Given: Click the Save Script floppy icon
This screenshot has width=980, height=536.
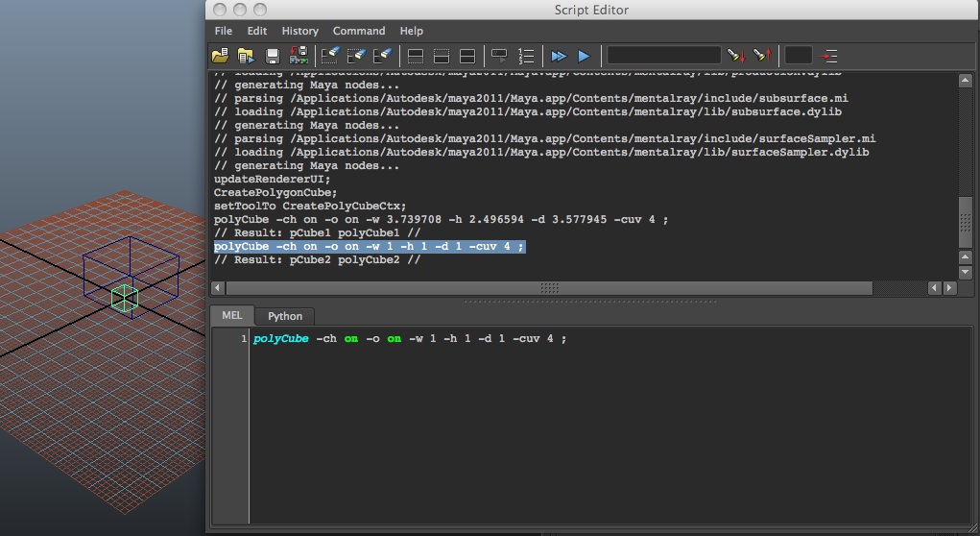Looking at the screenshot, I should 273,56.
